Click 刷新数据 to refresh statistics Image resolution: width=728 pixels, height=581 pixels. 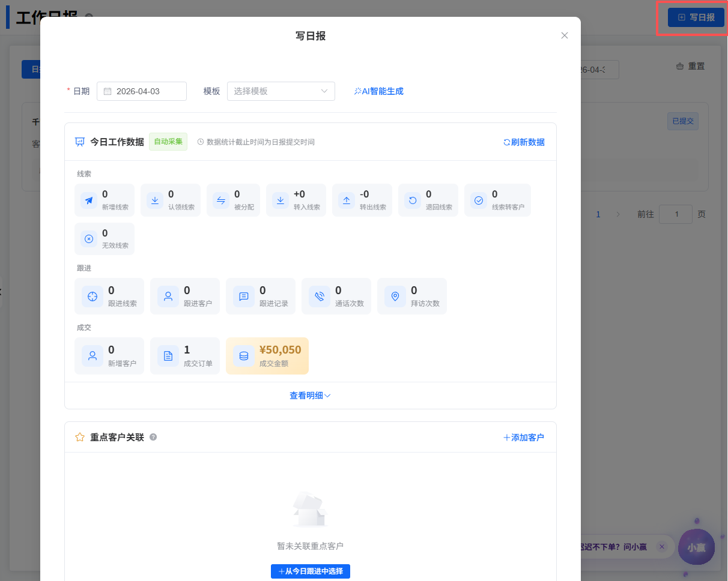coord(524,142)
